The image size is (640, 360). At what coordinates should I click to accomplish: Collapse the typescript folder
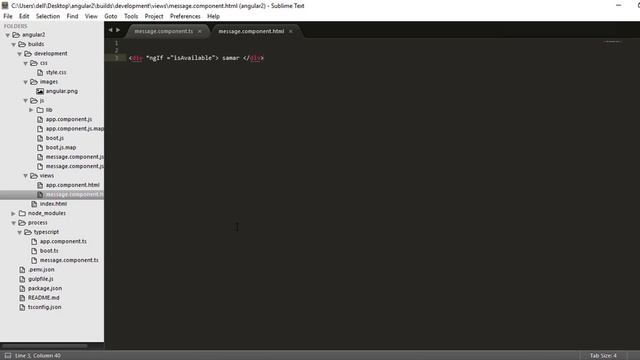click(x=19, y=232)
